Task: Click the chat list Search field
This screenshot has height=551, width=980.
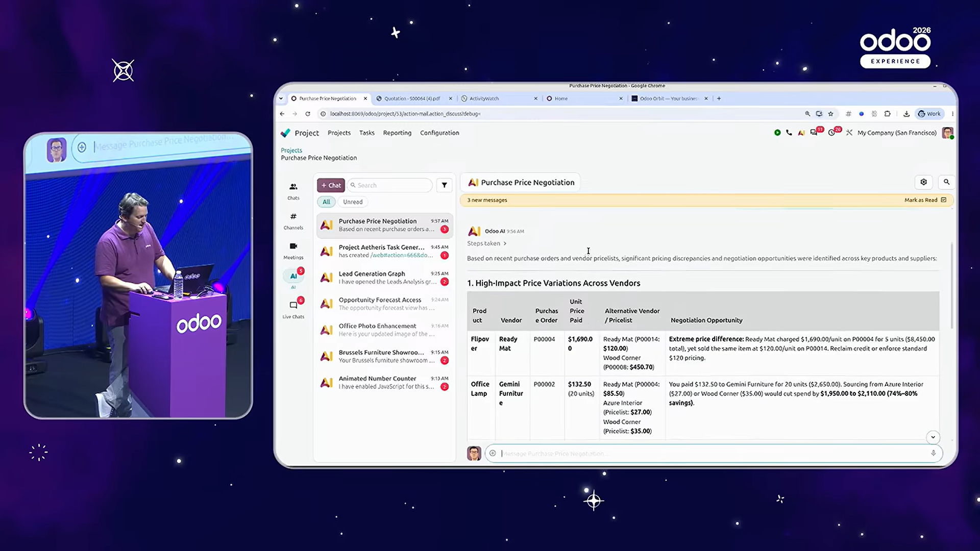Action: 390,185
